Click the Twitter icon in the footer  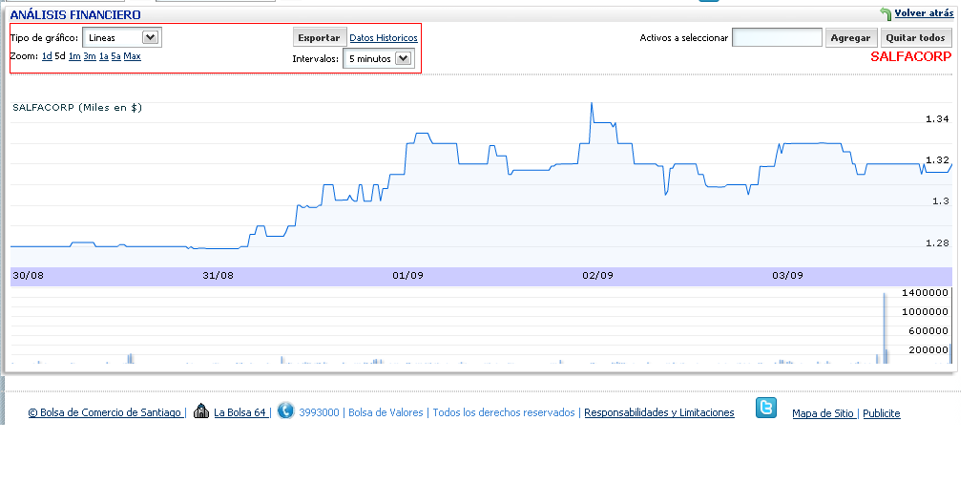[x=766, y=408]
